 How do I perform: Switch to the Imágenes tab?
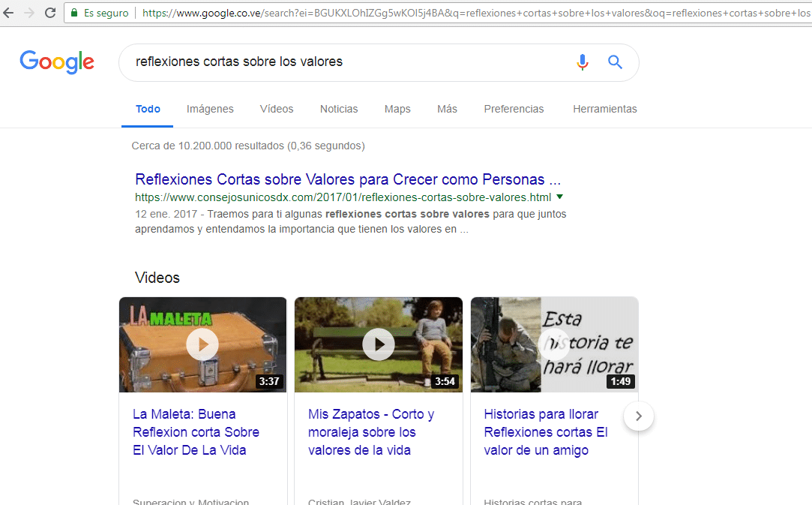point(210,109)
